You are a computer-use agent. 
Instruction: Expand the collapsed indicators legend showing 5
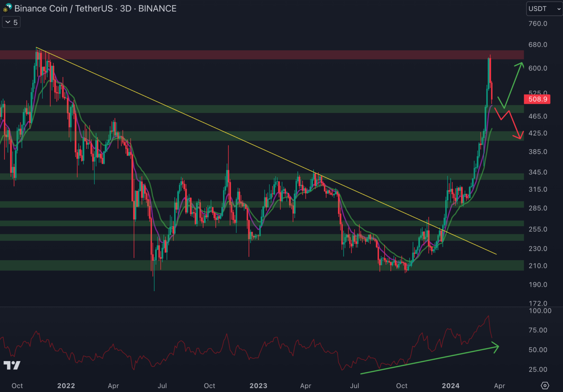11,23
